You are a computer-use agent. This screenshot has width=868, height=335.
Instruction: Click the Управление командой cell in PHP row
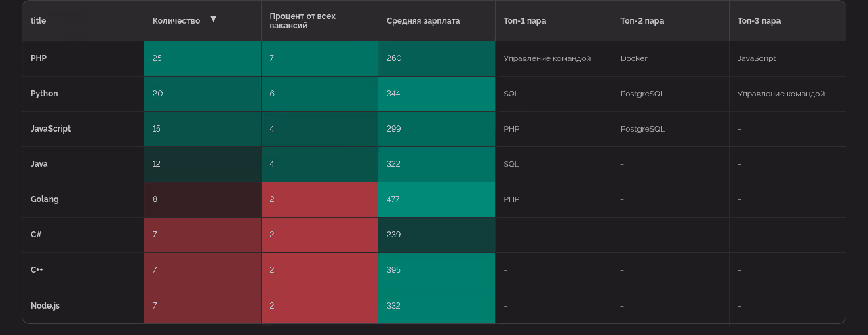(547, 58)
